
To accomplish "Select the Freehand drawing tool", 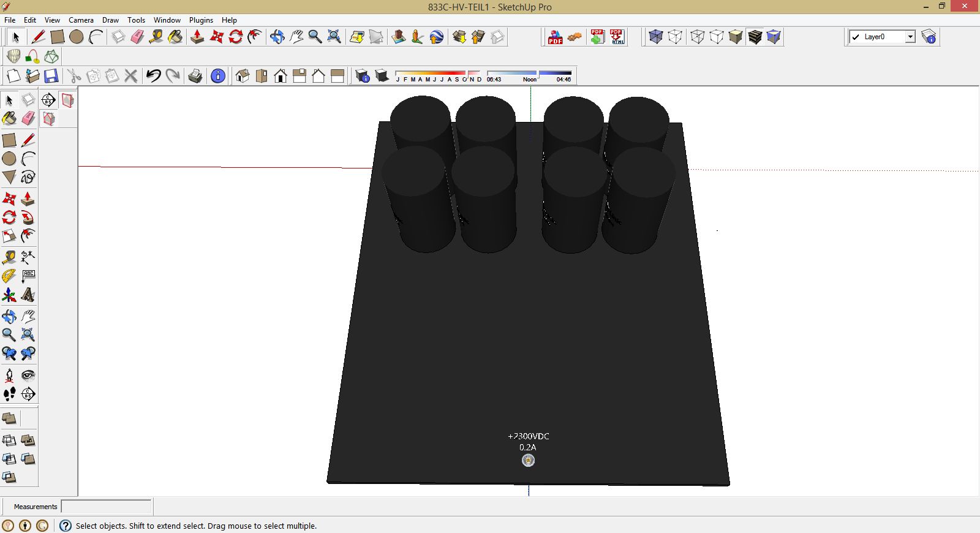I will [x=28, y=177].
